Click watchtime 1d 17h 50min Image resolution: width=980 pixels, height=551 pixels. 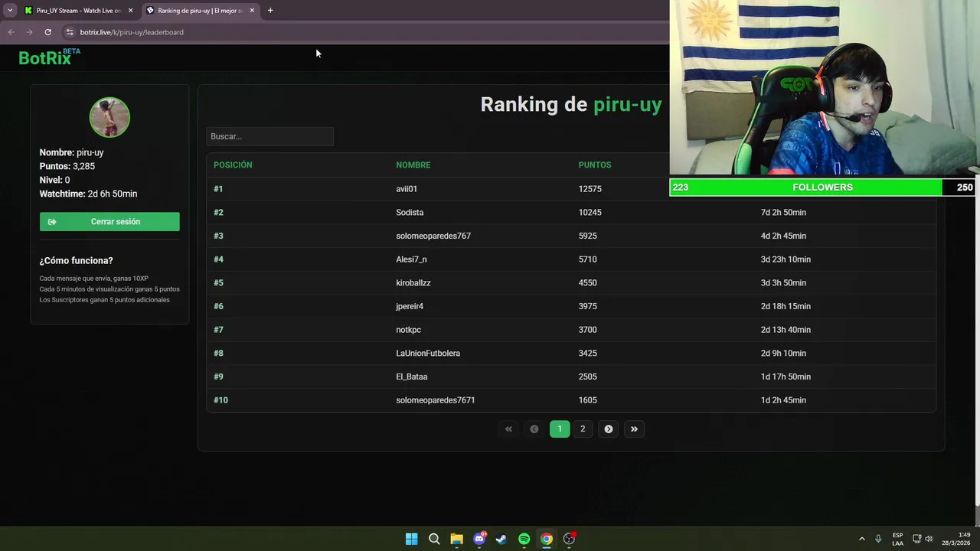[x=786, y=377]
